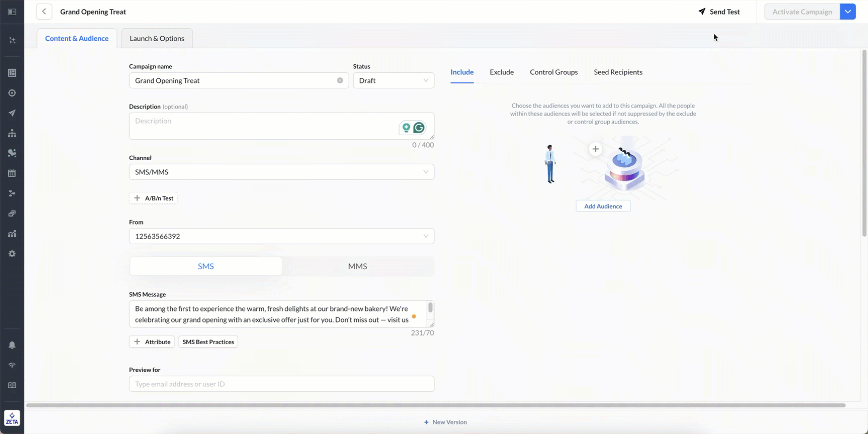Clear the campaign name field with the x icon
The width and height of the screenshot is (868, 434).
coord(340,80)
